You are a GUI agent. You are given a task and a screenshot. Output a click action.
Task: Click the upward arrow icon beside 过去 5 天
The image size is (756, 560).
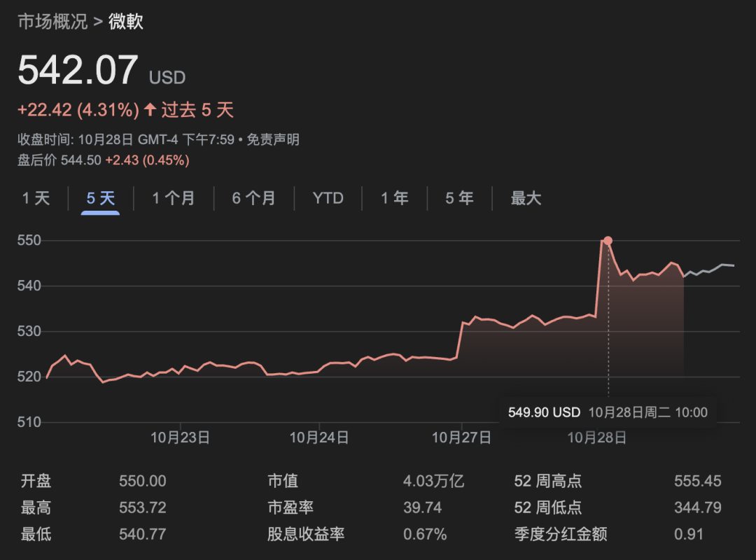pyautogui.click(x=150, y=110)
